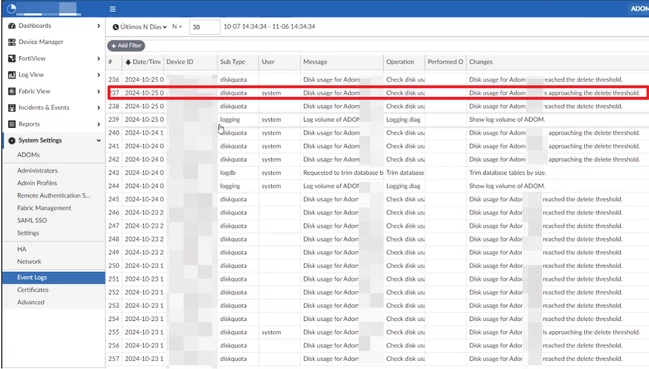Screen dimensions: 649x369
Task: Click 'logdb' sub type in row 243
Action: (228, 173)
